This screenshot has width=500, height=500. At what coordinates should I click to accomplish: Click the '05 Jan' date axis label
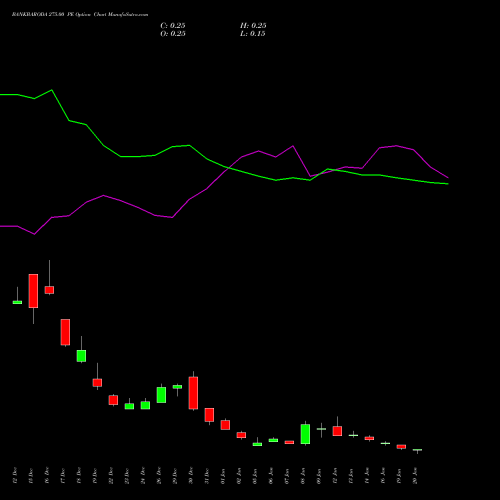click(x=255, y=476)
